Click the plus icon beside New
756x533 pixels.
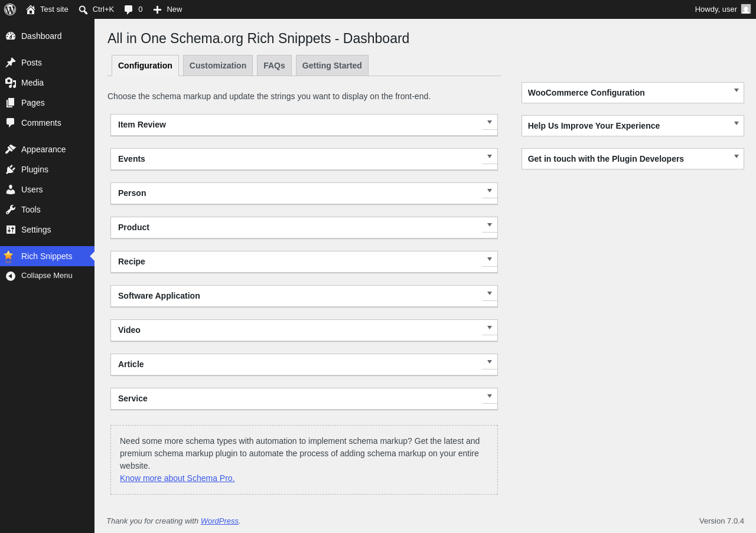click(157, 9)
